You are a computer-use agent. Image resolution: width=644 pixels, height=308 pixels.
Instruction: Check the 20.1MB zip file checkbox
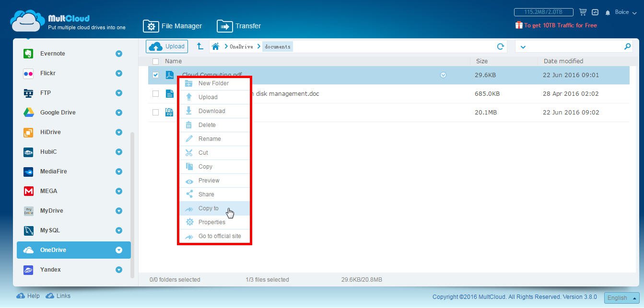155,113
